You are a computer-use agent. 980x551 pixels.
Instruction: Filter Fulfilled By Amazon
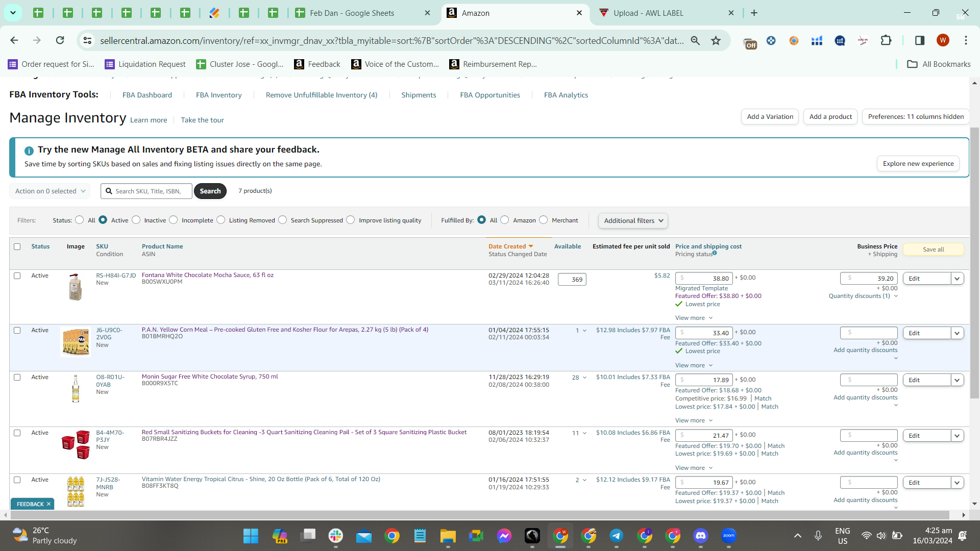coord(505,220)
